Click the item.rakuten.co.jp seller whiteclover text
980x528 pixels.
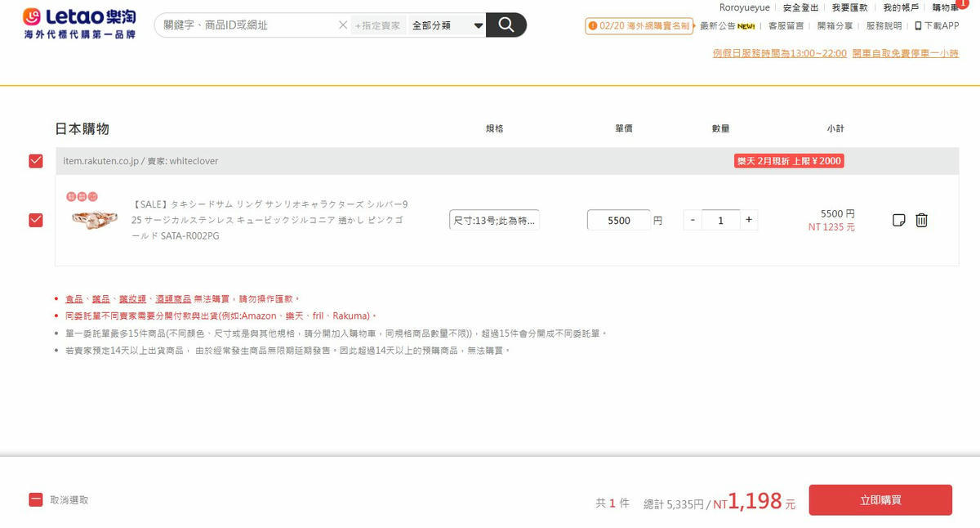(140, 161)
